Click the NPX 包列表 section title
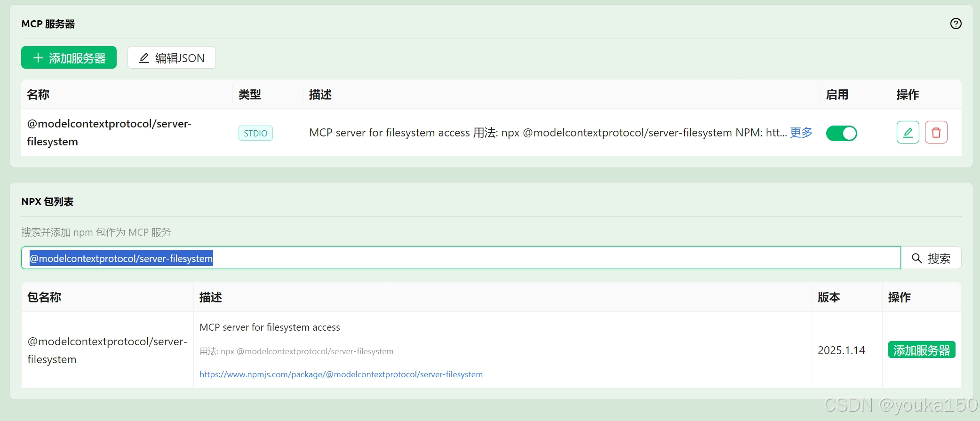The height and width of the screenshot is (421, 980). click(x=48, y=202)
